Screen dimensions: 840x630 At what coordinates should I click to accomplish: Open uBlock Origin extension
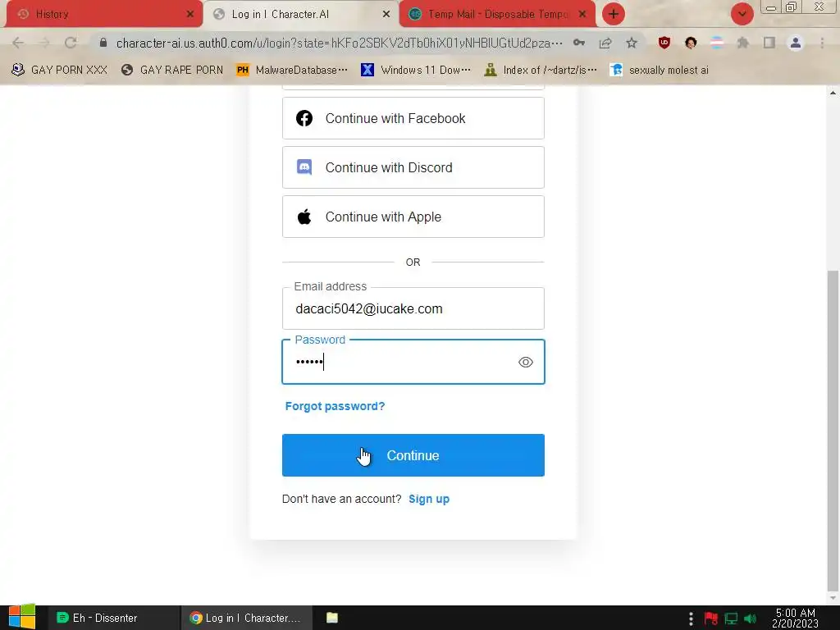click(664, 43)
